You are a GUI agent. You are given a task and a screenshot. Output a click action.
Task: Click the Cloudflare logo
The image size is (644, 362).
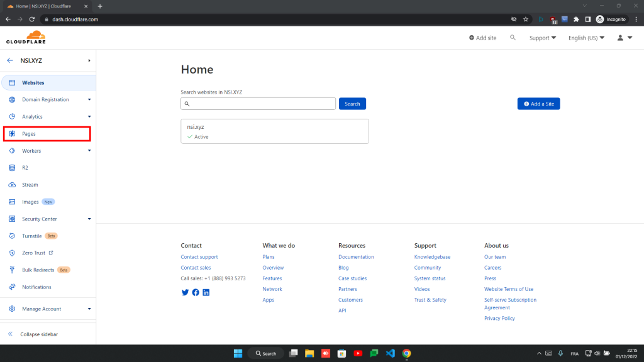(26, 37)
